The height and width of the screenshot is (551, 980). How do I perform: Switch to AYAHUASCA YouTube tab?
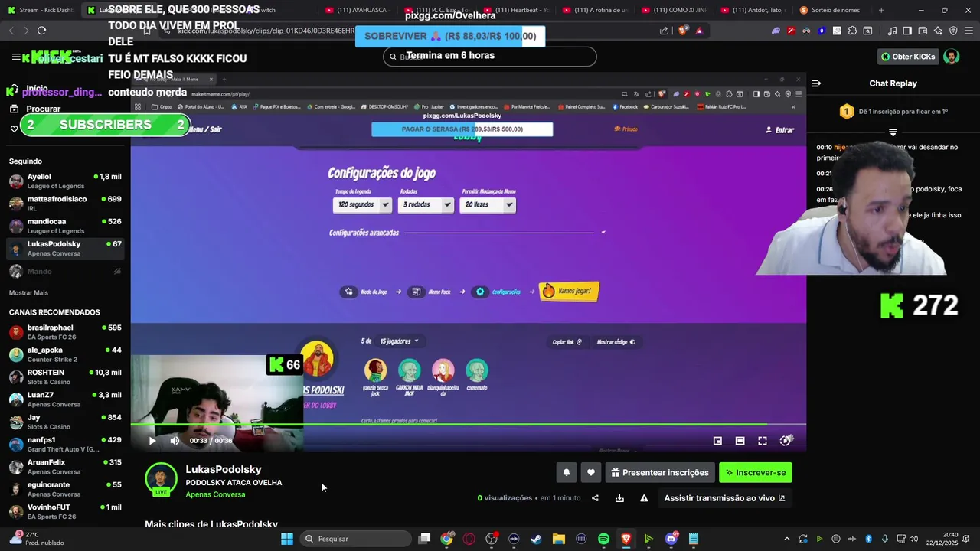(357, 10)
